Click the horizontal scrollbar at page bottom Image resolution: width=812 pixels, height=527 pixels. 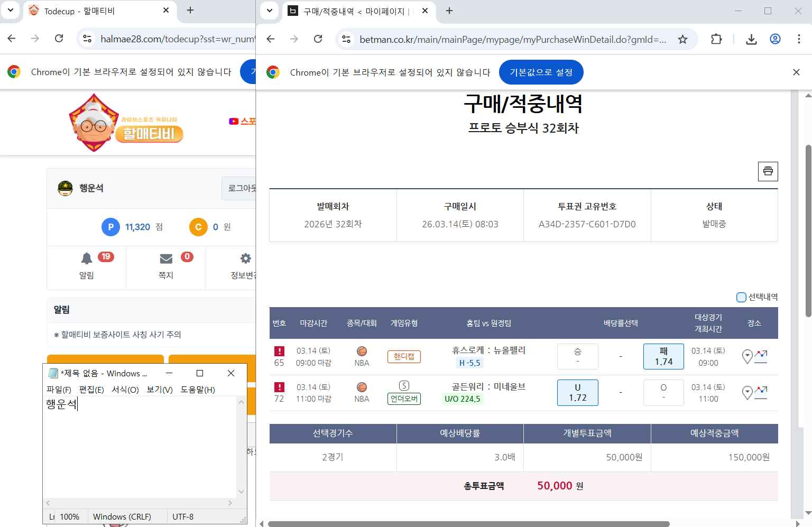(468, 524)
